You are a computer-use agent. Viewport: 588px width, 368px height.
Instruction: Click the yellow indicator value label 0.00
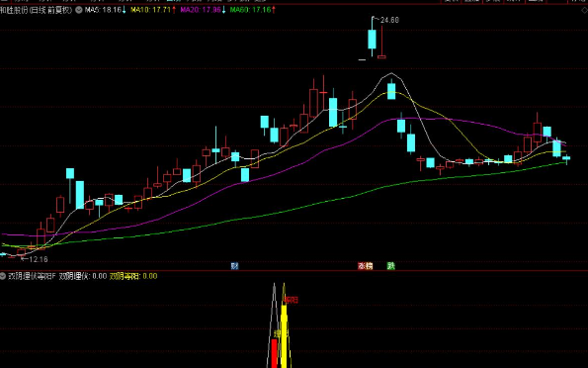click(x=150, y=276)
